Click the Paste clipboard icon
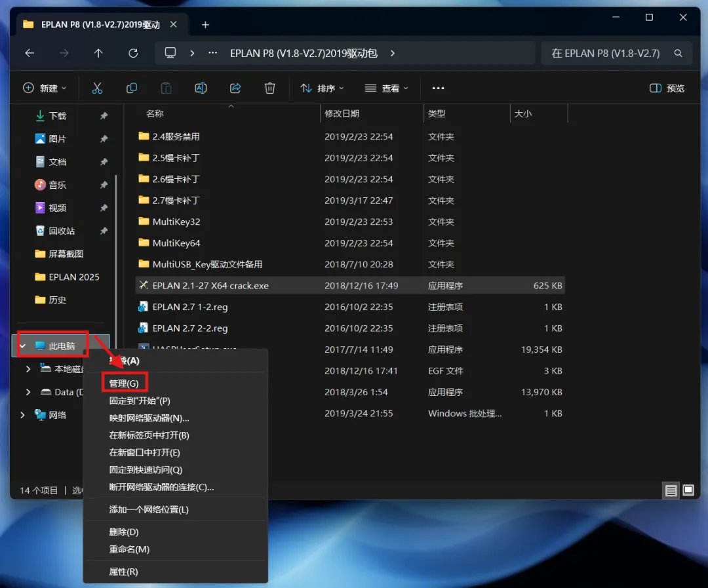Image resolution: width=708 pixels, height=588 pixels. pyautogui.click(x=166, y=88)
